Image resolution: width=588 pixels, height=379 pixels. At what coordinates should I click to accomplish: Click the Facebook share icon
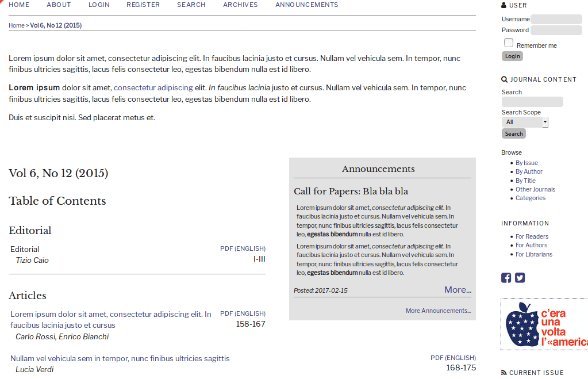coord(506,278)
